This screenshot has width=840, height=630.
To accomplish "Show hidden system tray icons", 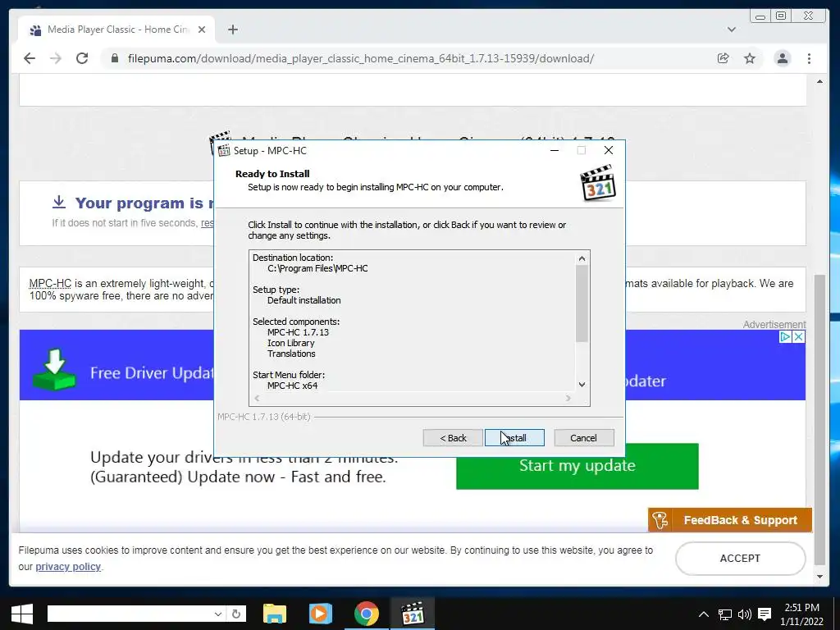I will tap(704, 614).
